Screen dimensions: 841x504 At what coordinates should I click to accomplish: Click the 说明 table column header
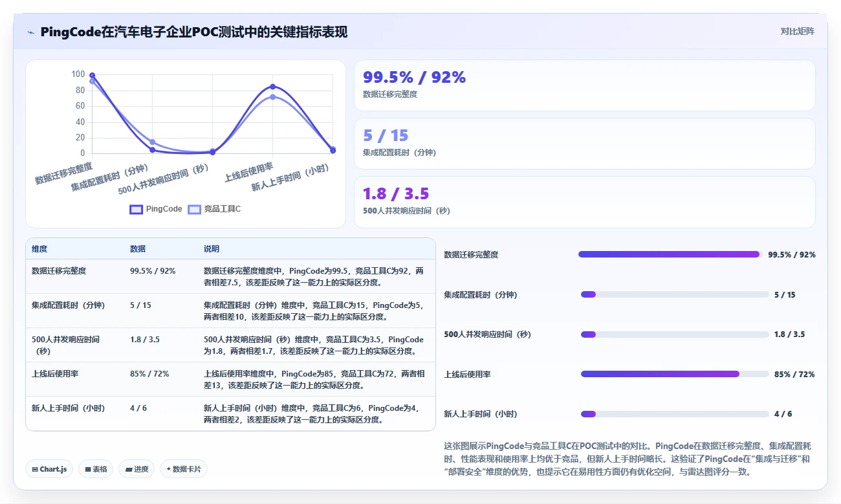(x=212, y=249)
